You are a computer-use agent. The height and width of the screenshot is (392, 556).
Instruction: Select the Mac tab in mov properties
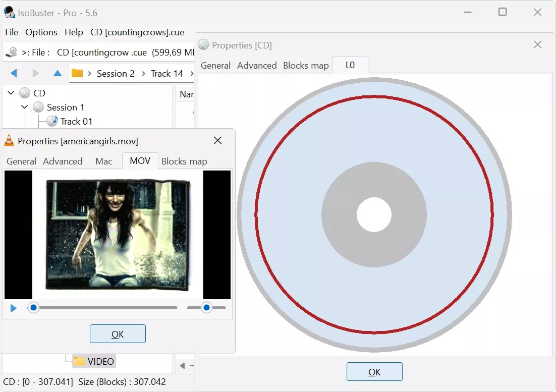103,161
